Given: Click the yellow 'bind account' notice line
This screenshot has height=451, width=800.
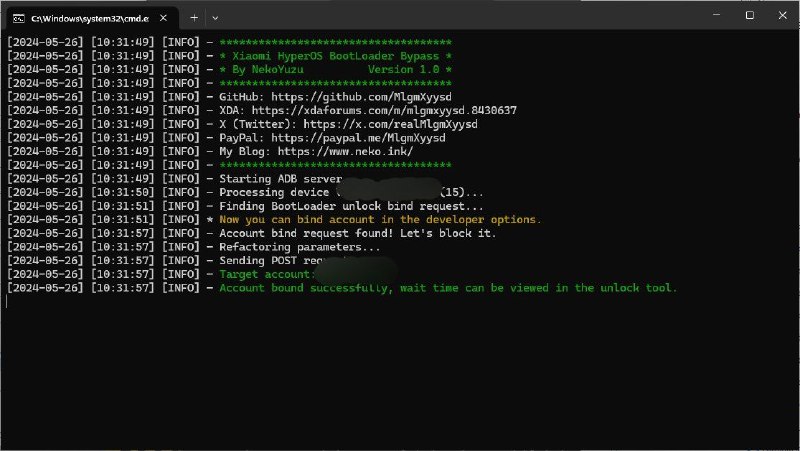Looking at the screenshot, I should click(380, 219).
